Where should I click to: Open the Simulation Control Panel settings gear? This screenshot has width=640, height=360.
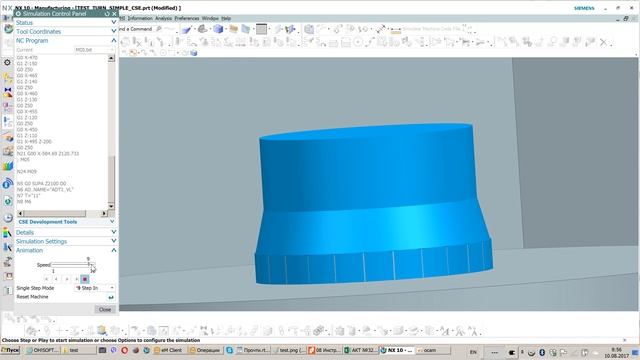pyautogui.click(x=18, y=13)
